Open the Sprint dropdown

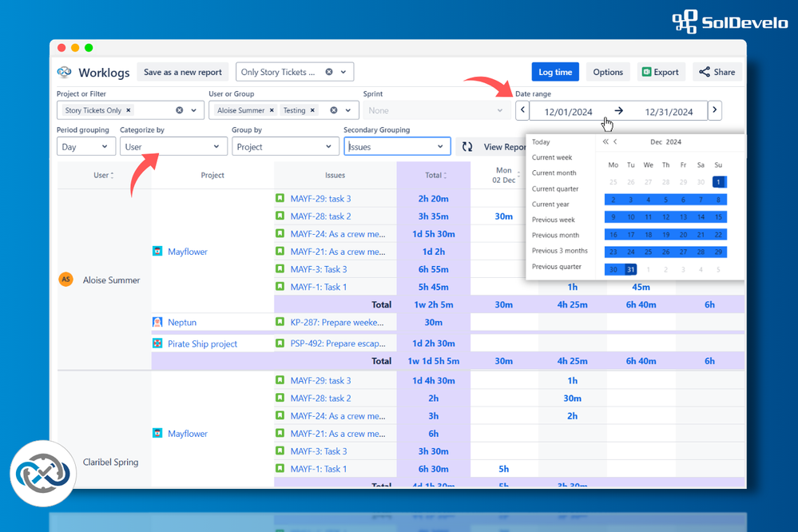pos(437,110)
